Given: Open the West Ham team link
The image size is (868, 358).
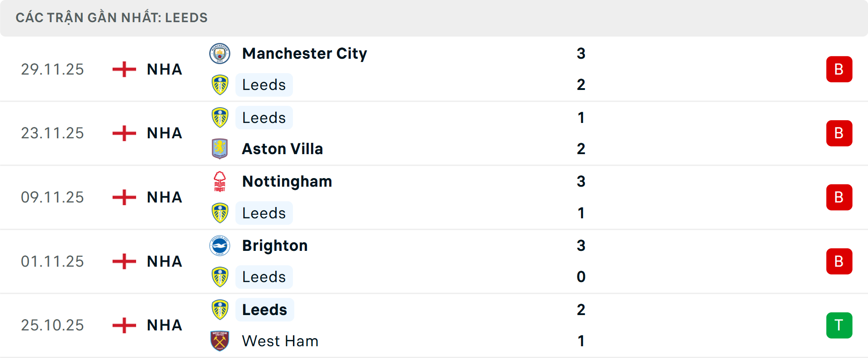Looking at the screenshot, I should [x=280, y=341].
